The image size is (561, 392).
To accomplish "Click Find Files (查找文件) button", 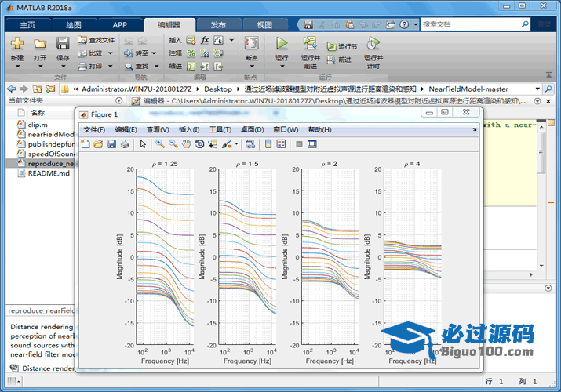I will point(97,40).
